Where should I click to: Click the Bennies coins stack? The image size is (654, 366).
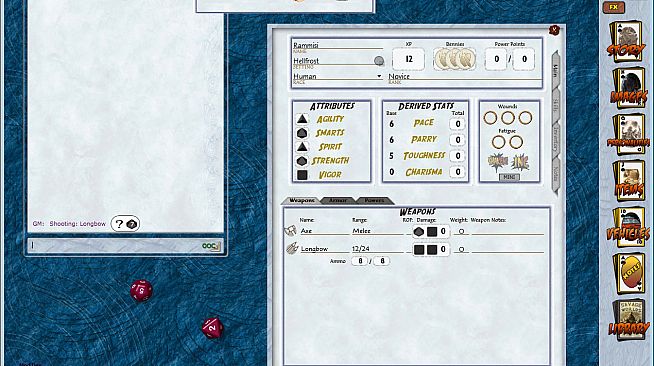[455, 59]
